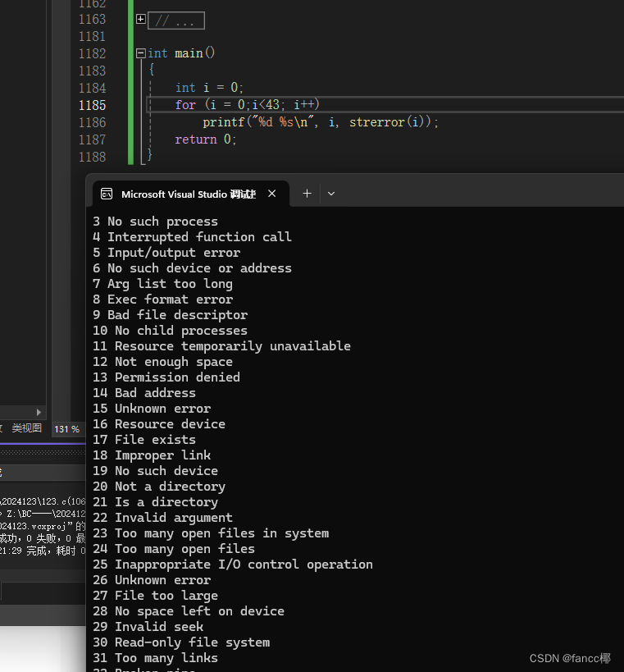Click console line '28 No space left on device'

point(189,611)
